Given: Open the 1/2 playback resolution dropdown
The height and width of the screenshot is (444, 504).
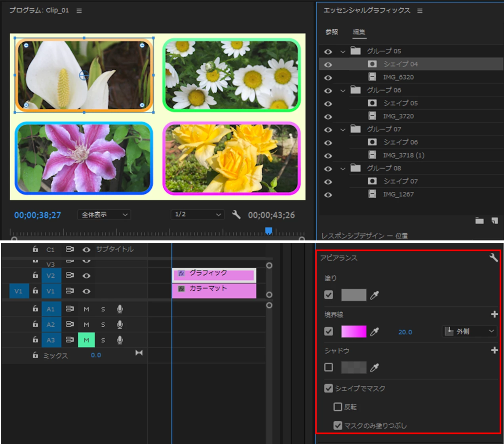Looking at the screenshot, I should [x=197, y=215].
